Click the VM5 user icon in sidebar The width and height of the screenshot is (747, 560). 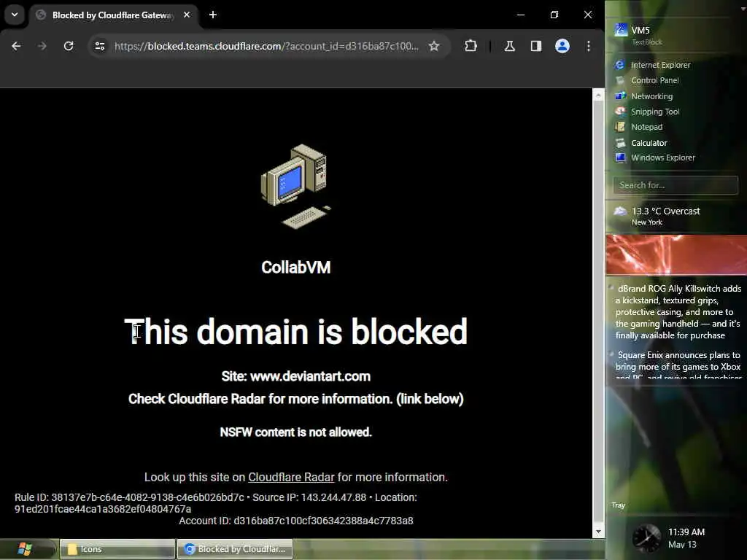click(x=621, y=30)
